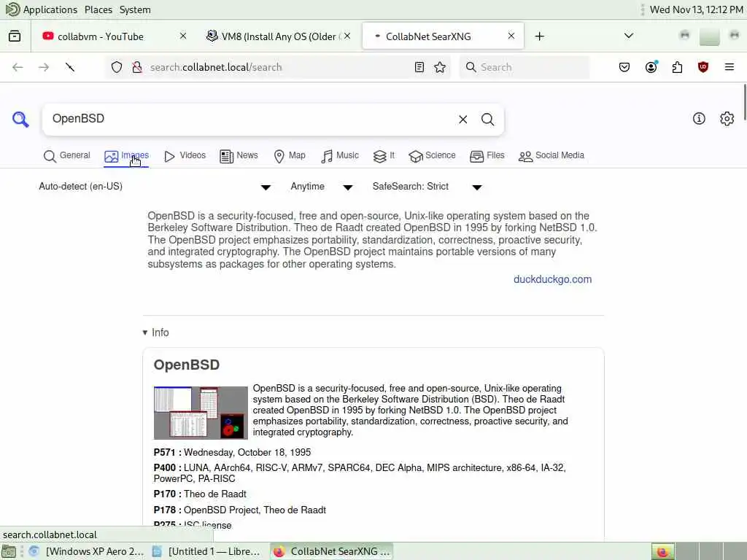
Task: Collapse the Info section
Action: pos(156,332)
